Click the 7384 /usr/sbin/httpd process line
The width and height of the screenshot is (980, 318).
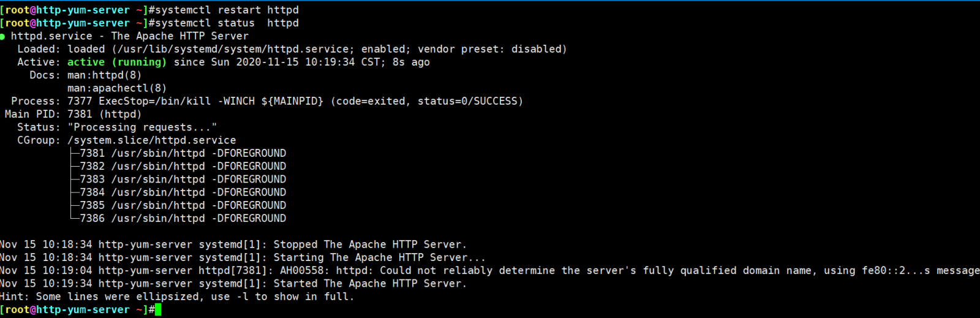tap(183, 192)
